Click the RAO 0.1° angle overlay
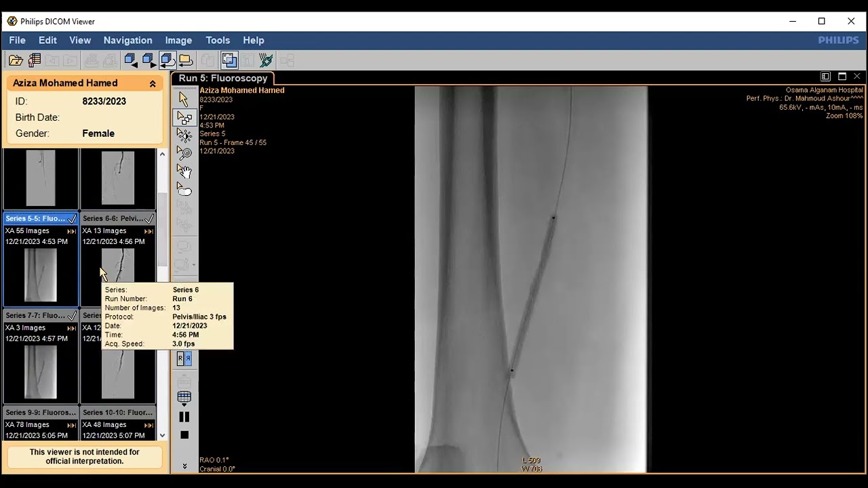 (x=214, y=460)
